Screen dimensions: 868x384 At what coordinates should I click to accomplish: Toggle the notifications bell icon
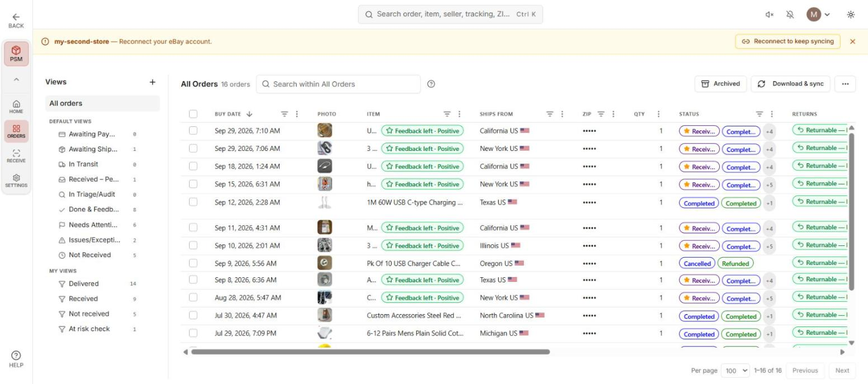pyautogui.click(x=790, y=15)
